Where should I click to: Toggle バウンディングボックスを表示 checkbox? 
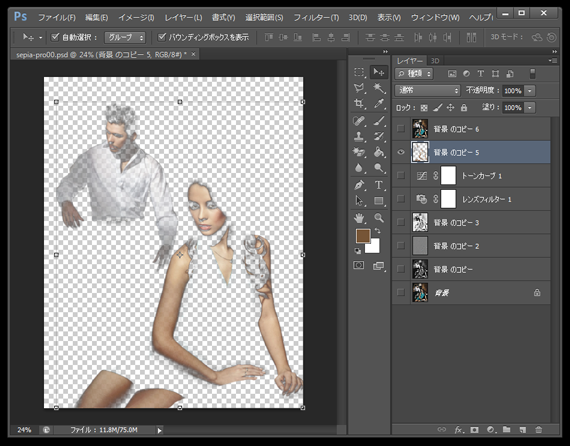point(162,37)
